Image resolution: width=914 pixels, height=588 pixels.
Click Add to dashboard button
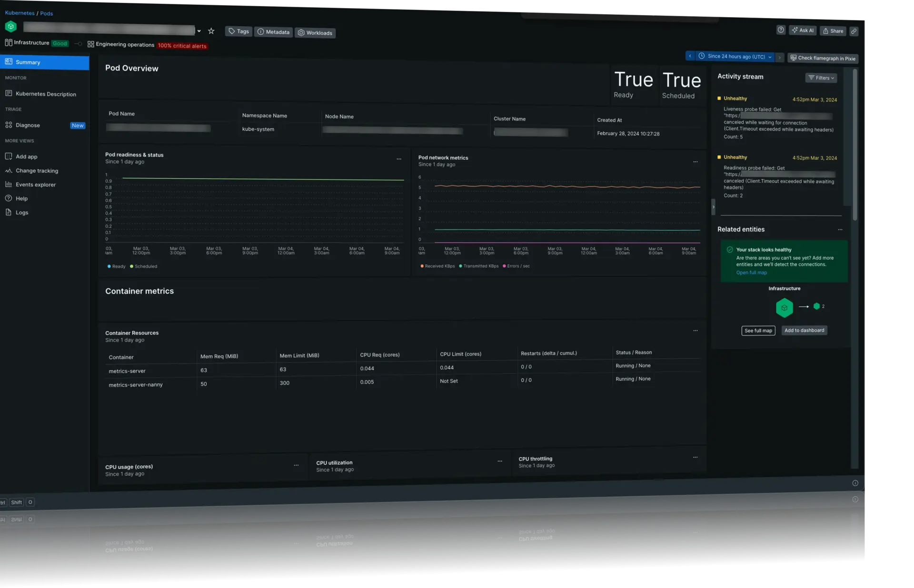[x=805, y=330]
